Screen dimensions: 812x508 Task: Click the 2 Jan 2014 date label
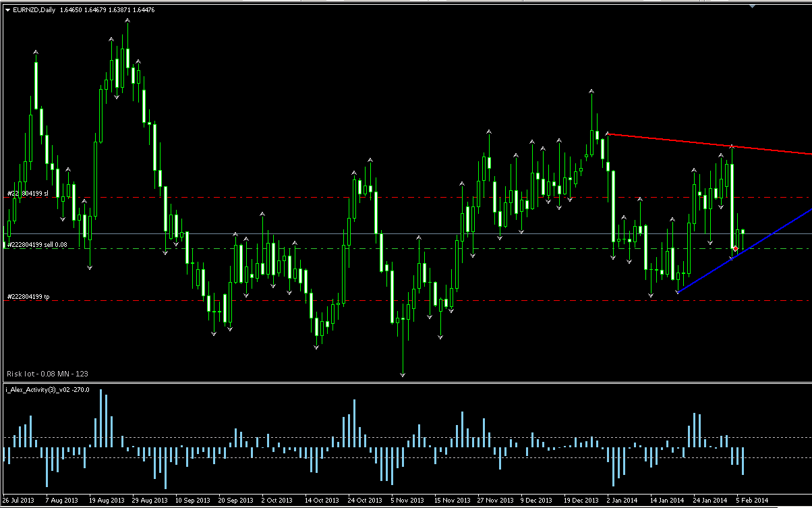(x=622, y=501)
